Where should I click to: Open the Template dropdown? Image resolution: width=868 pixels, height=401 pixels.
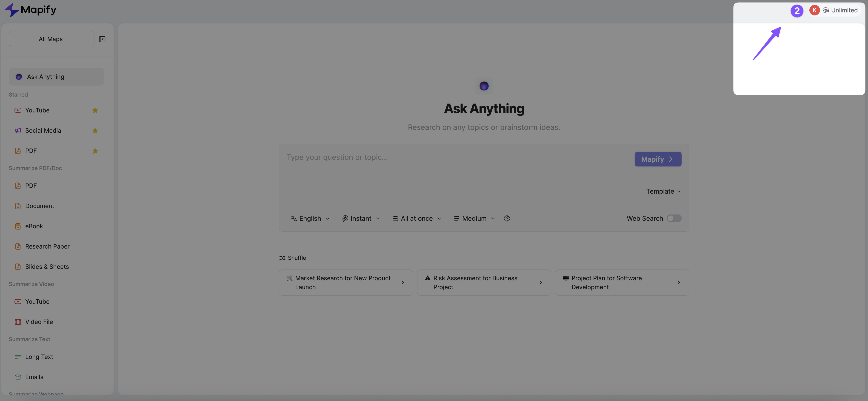(663, 191)
